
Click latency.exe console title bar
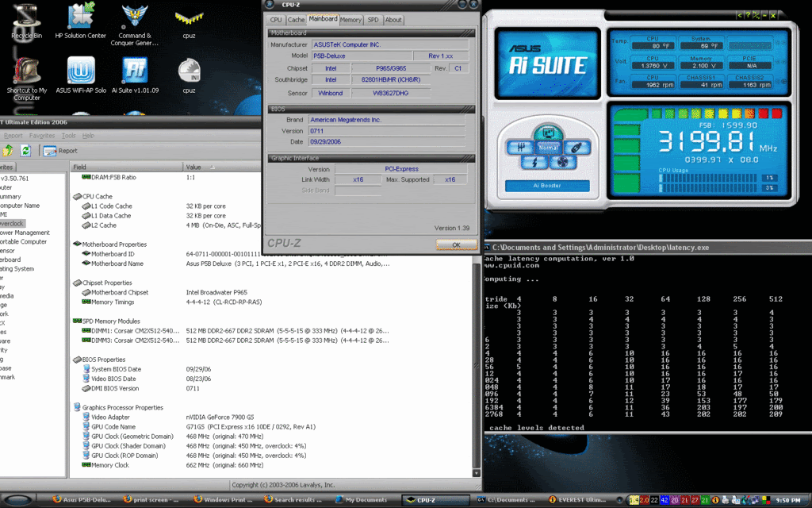(647, 248)
